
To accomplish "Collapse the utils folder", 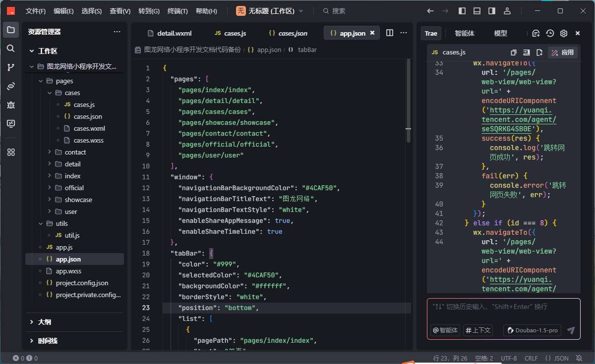I will tap(41, 223).
